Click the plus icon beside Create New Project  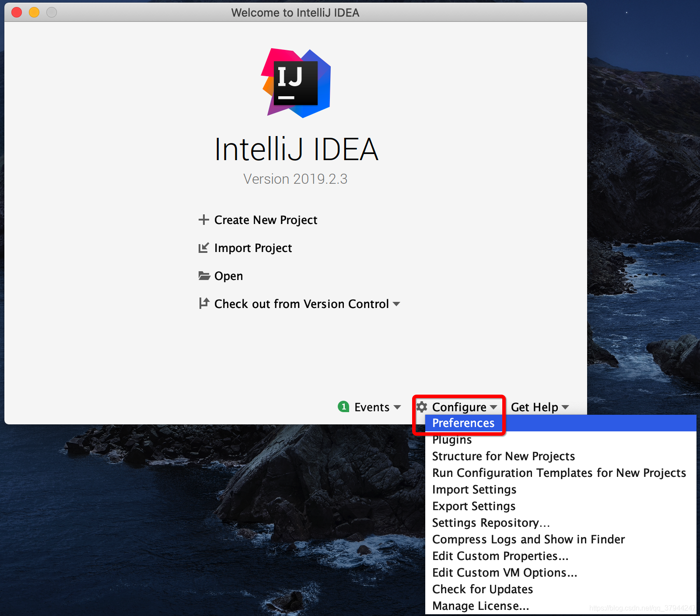(x=203, y=220)
